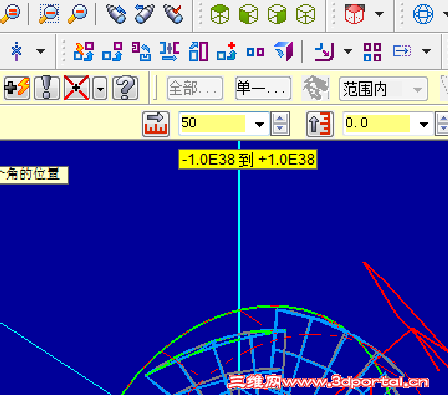Click the mirror plane icon

pos(284,51)
